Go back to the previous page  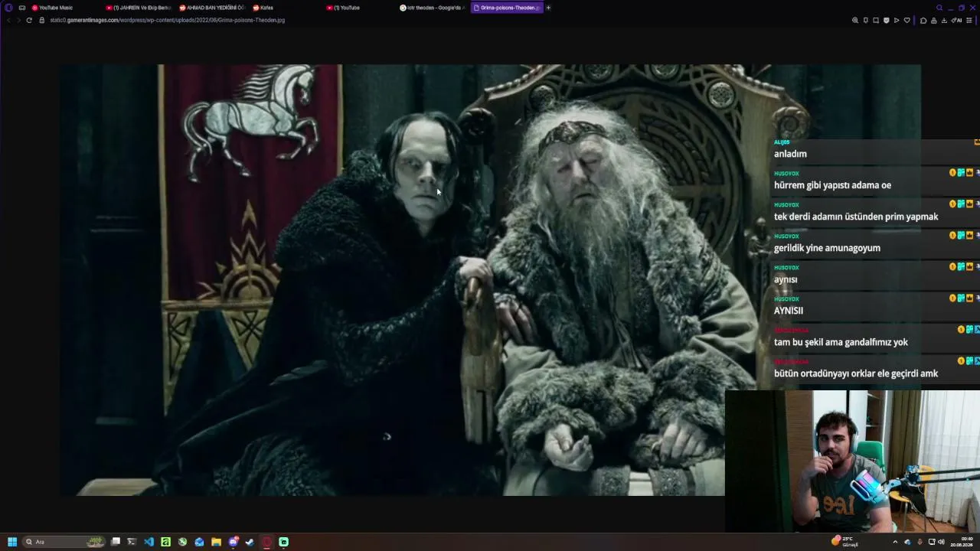[8, 20]
